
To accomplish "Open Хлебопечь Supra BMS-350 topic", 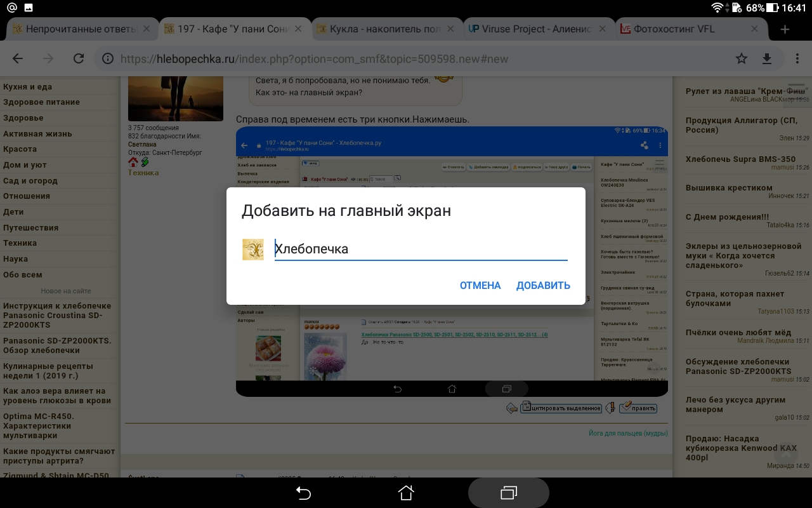I will coord(740,159).
